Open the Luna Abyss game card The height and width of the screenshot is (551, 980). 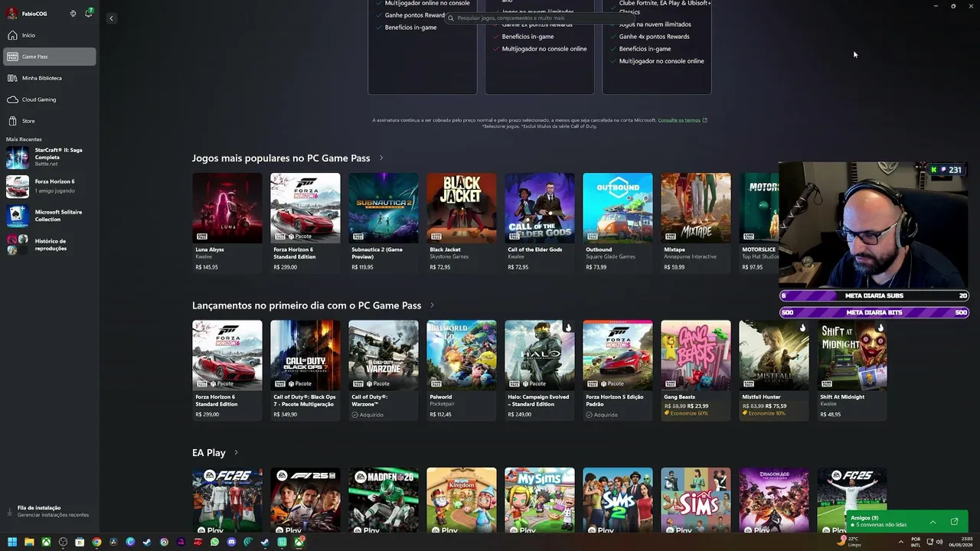tap(227, 223)
